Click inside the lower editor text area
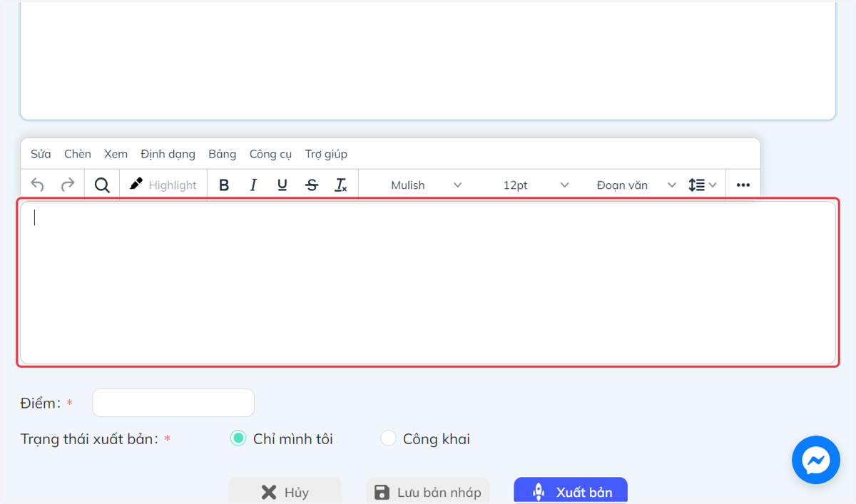 (x=428, y=283)
